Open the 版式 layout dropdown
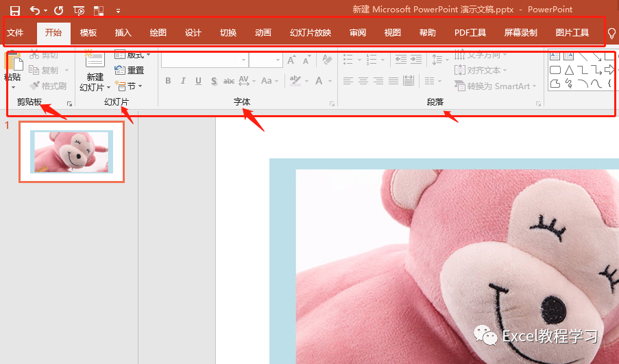 132,55
